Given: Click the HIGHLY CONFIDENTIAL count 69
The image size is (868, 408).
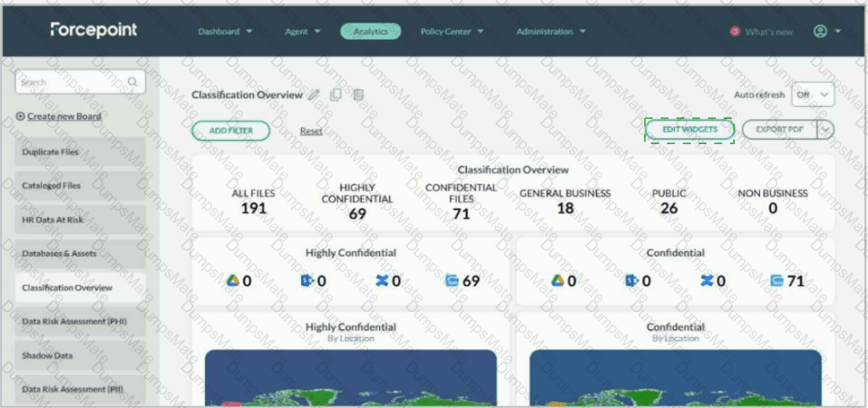Looking at the screenshot, I should 357,213.
